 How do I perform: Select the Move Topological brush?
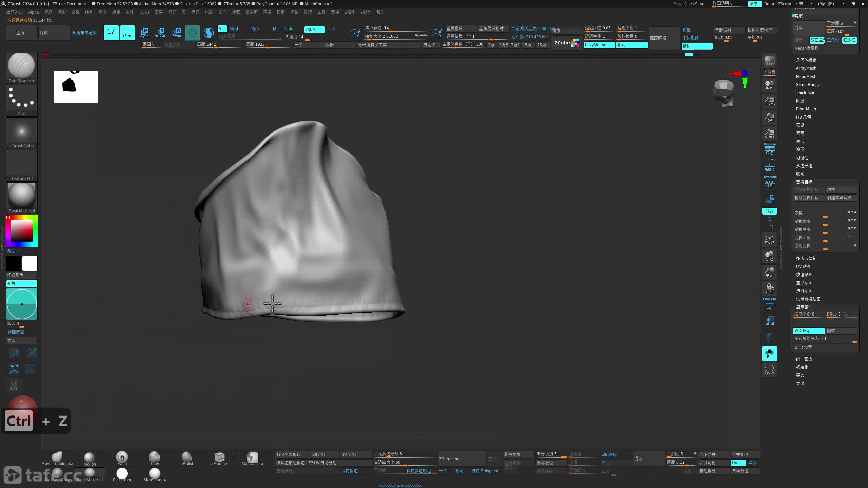(x=57, y=459)
